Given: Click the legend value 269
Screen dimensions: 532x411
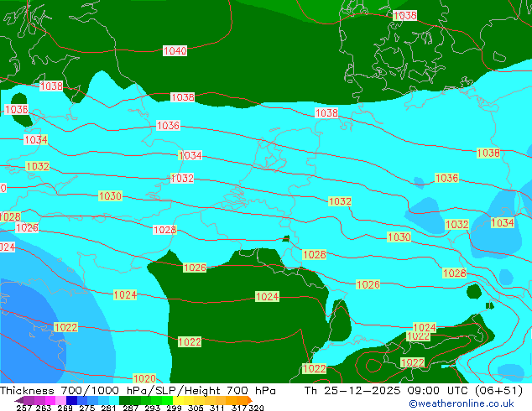Looking at the screenshot, I should click(x=65, y=408).
